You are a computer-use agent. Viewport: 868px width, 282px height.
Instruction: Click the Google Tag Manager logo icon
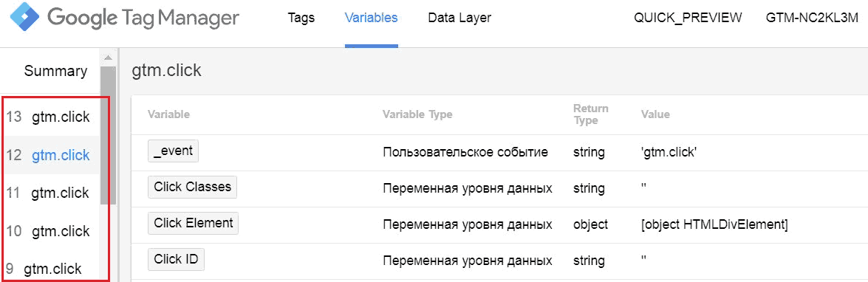pyautogui.click(x=22, y=18)
